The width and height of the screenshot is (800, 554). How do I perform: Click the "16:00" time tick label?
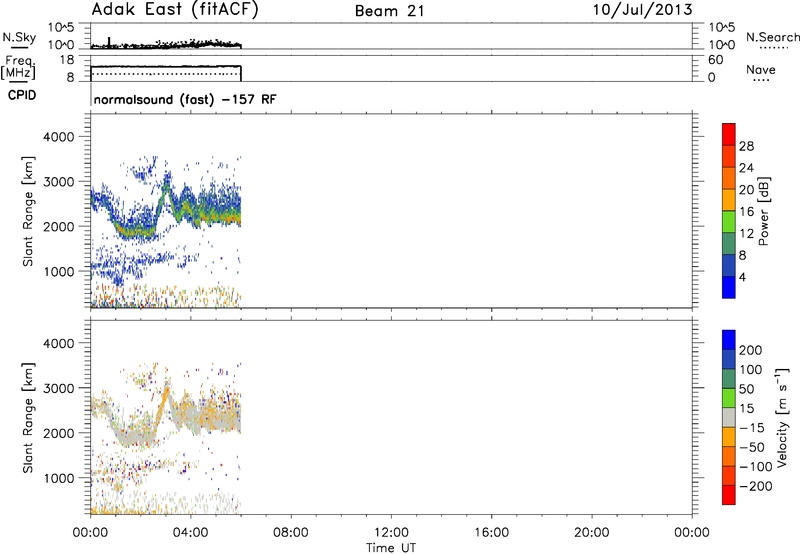(491, 533)
